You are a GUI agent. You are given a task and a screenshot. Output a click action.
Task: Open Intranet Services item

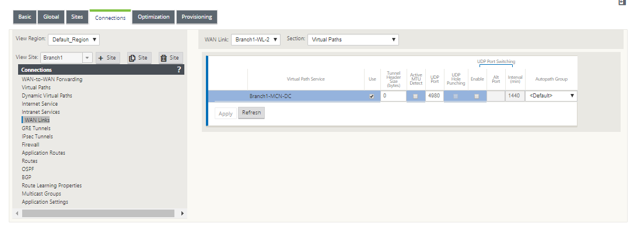pyautogui.click(x=41, y=111)
